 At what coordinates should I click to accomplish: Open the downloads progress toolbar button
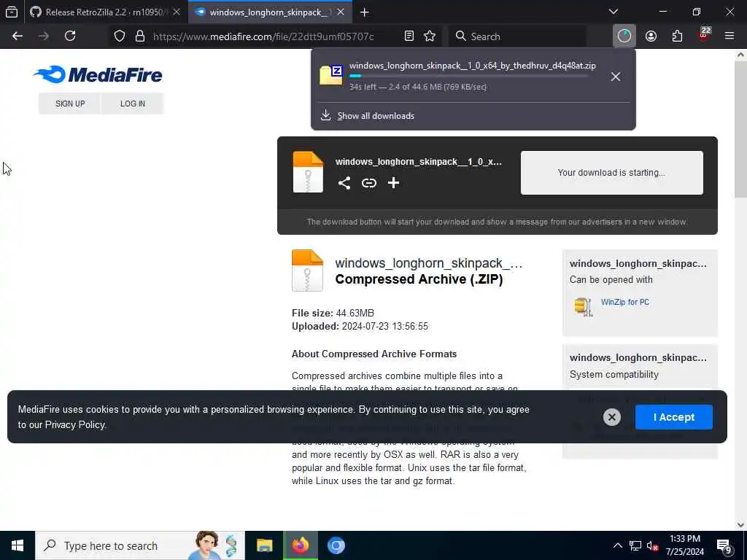[x=624, y=36]
